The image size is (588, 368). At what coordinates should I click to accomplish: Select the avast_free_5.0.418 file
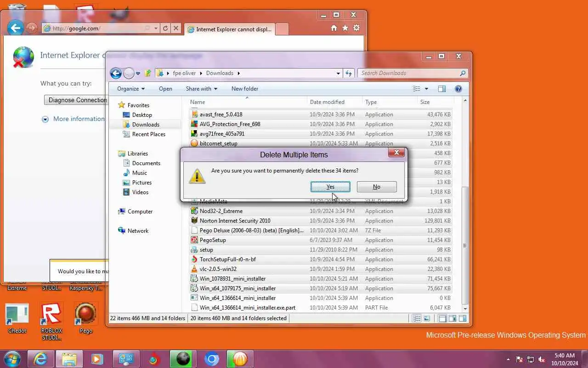pyautogui.click(x=321, y=115)
